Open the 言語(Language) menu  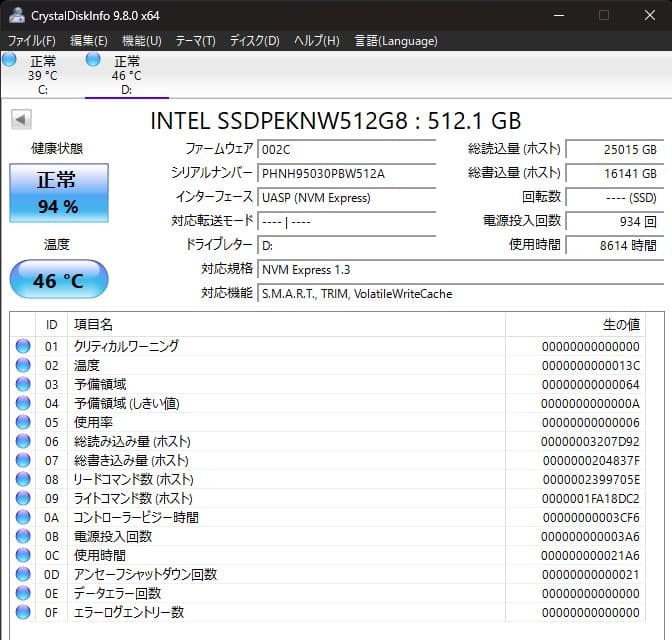(396, 41)
